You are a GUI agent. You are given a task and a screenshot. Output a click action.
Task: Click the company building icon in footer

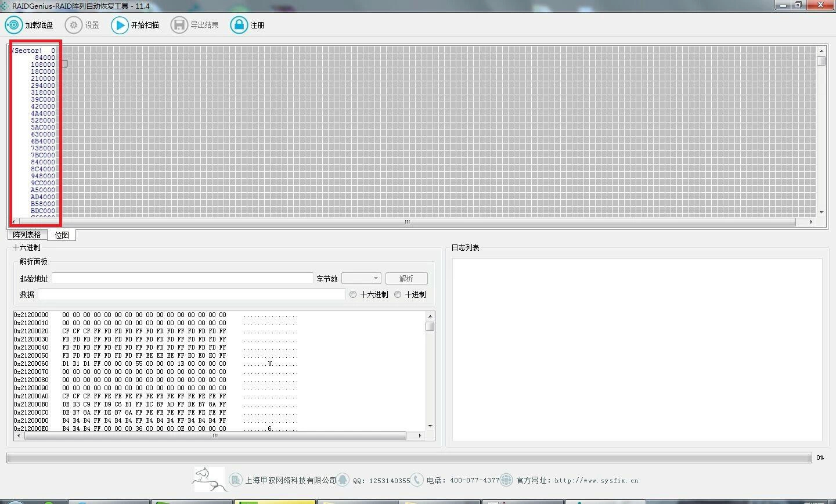coord(235,480)
